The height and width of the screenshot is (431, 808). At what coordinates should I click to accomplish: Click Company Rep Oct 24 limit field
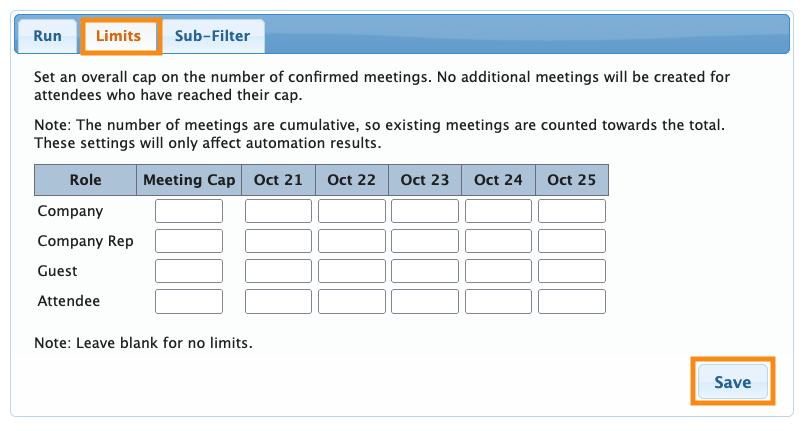pyautogui.click(x=499, y=241)
